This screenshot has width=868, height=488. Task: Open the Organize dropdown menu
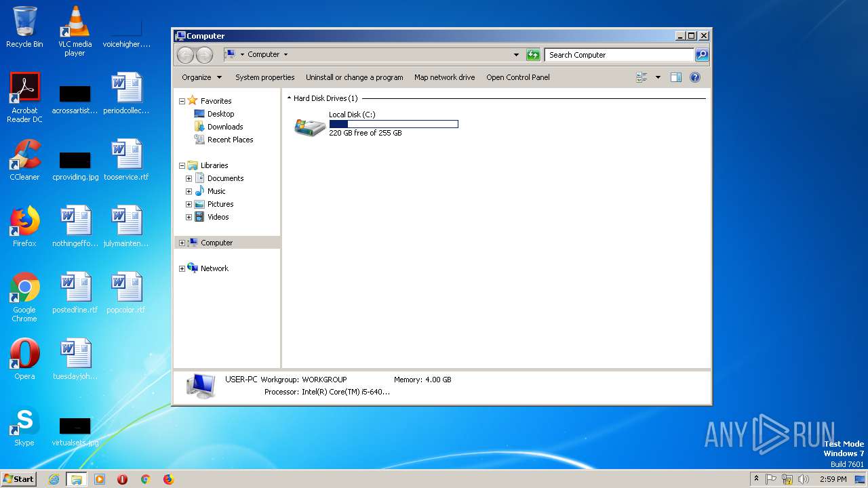click(201, 77)
